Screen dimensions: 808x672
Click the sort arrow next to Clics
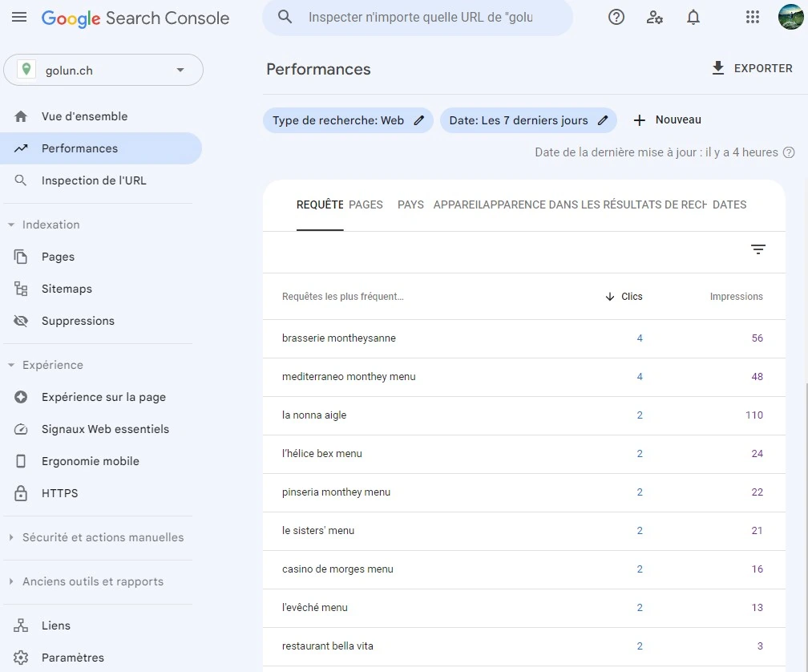tap(609, 297)
